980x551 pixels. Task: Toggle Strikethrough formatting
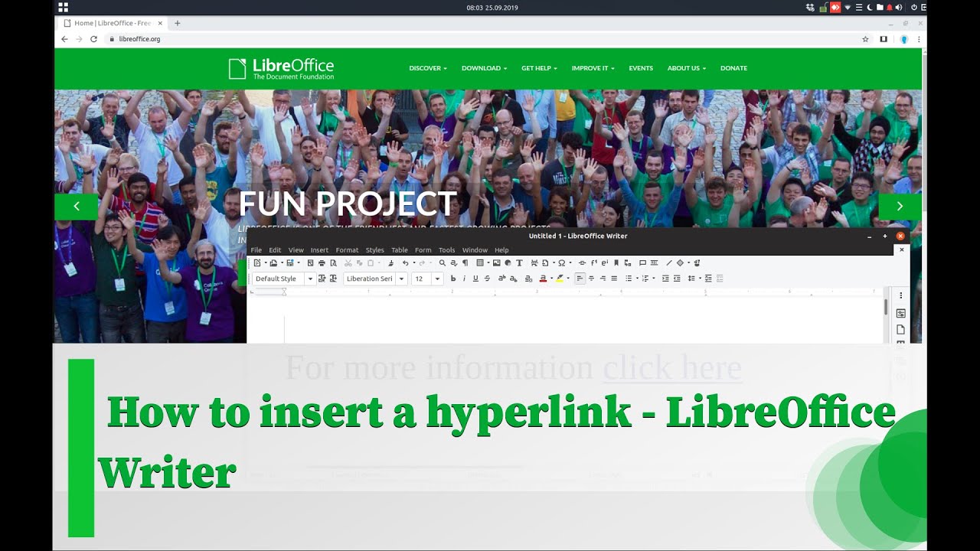[x=487, y=279]
